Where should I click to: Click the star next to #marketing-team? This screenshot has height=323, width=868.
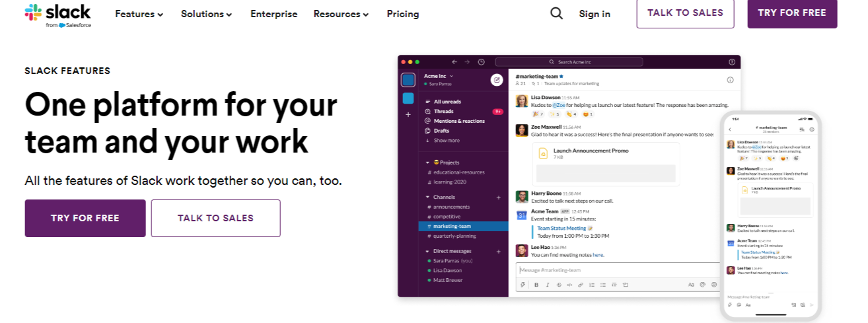[561, 77]
